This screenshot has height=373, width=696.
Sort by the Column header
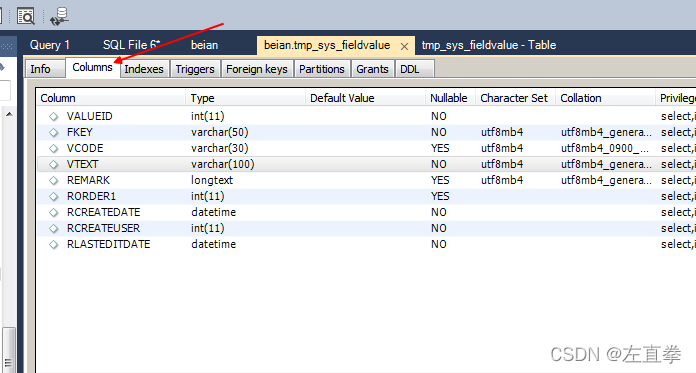111,98
